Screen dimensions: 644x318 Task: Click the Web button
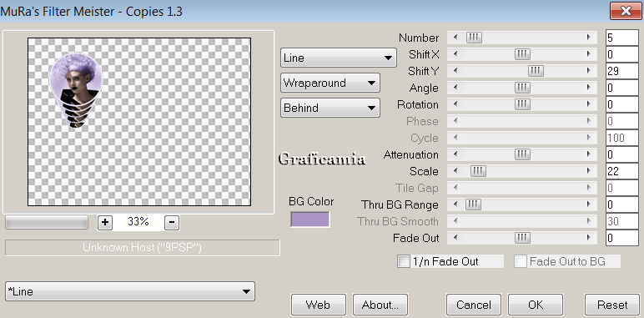click(318, 305)
